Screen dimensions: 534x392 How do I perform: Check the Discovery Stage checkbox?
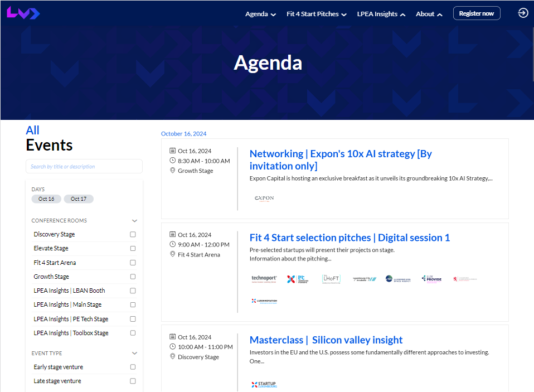tap(133, 235)
